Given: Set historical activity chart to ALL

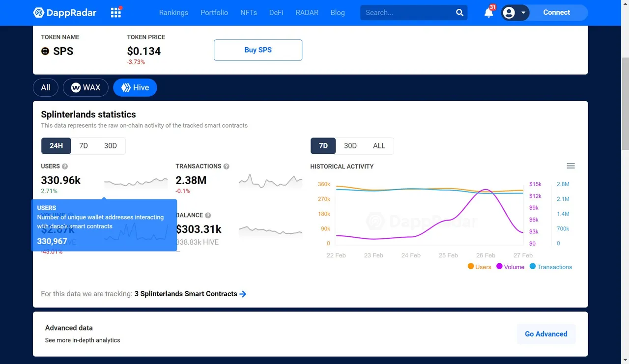Looking at the screenshot, I should pyautogui.click(x=379, y=146).
